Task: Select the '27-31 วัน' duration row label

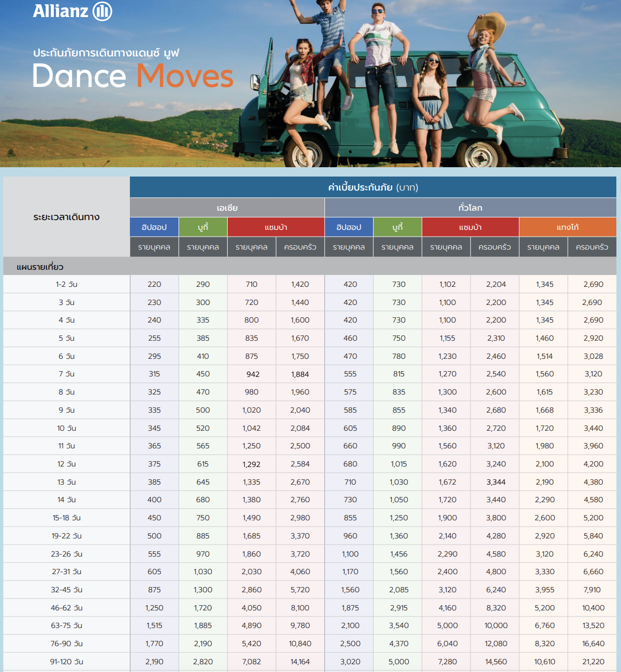Action: [67, 572]
